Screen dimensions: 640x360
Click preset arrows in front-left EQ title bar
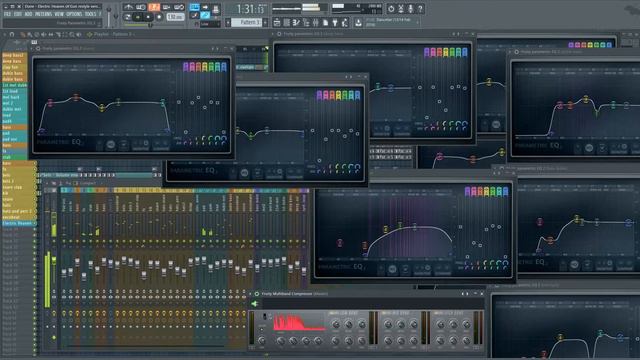coord(215,49)
